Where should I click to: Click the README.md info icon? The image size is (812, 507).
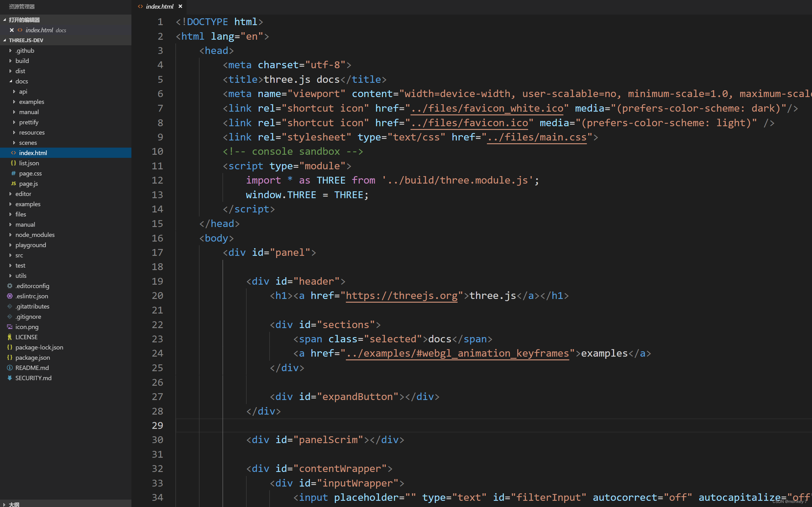tap(10, 368)
